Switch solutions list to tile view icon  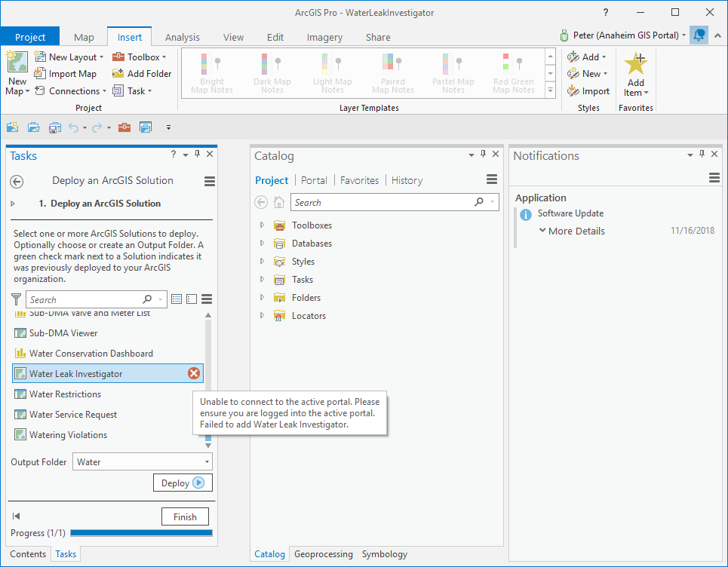point(192,299)
